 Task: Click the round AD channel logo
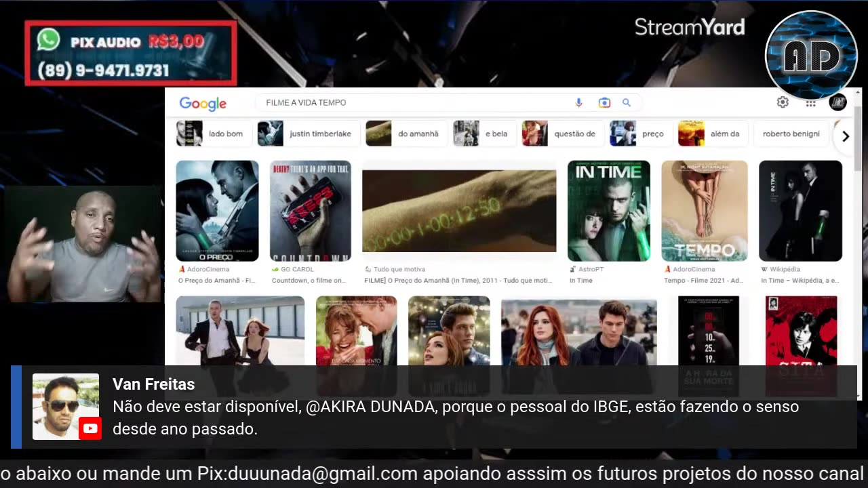tap(811, 56)
